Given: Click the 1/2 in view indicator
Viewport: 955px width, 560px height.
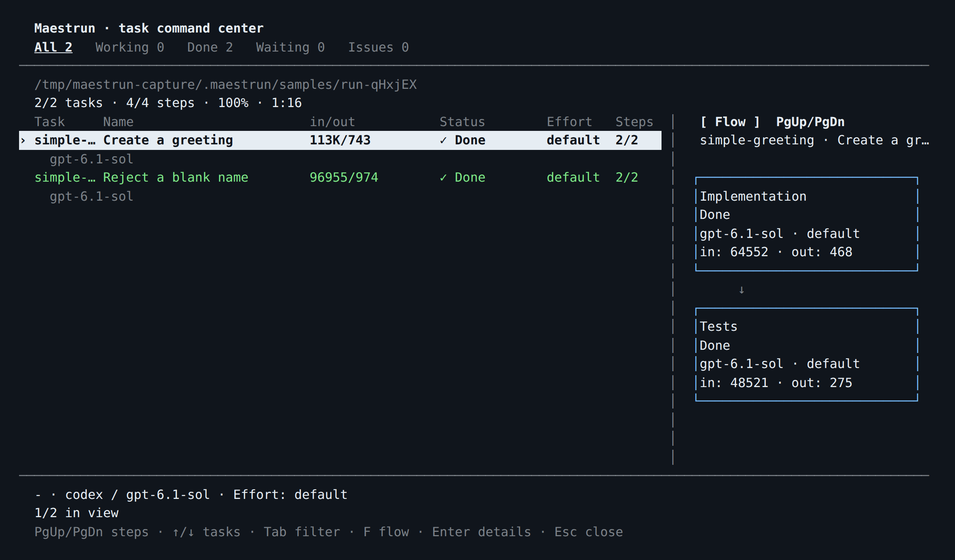Looking at the screenshot, I should [x=76, y=513].
